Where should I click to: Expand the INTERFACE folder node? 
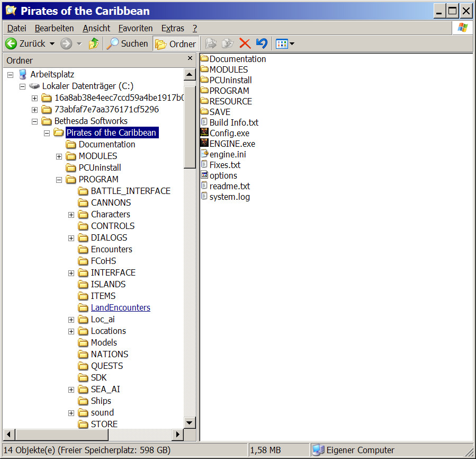[71, 273]
